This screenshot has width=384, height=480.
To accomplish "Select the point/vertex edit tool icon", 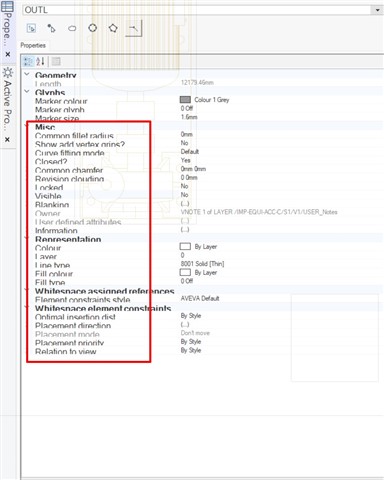I will tap(51, 28).
